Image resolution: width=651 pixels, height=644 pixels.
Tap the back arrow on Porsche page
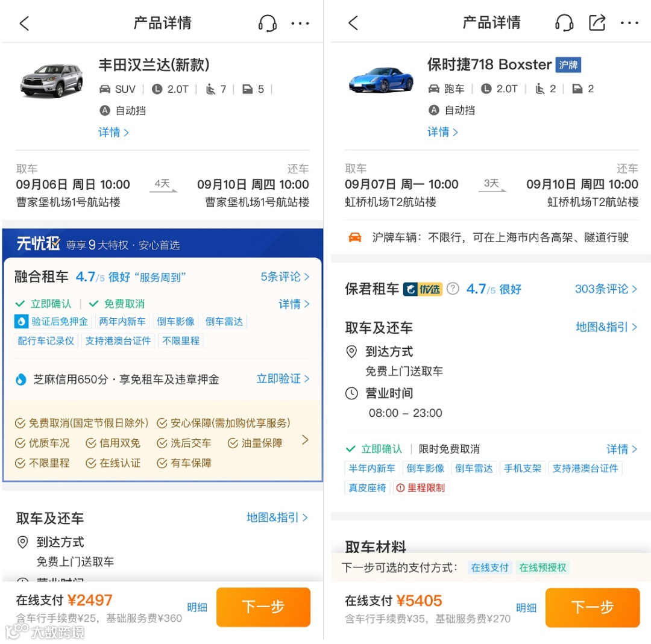(353, 23)
